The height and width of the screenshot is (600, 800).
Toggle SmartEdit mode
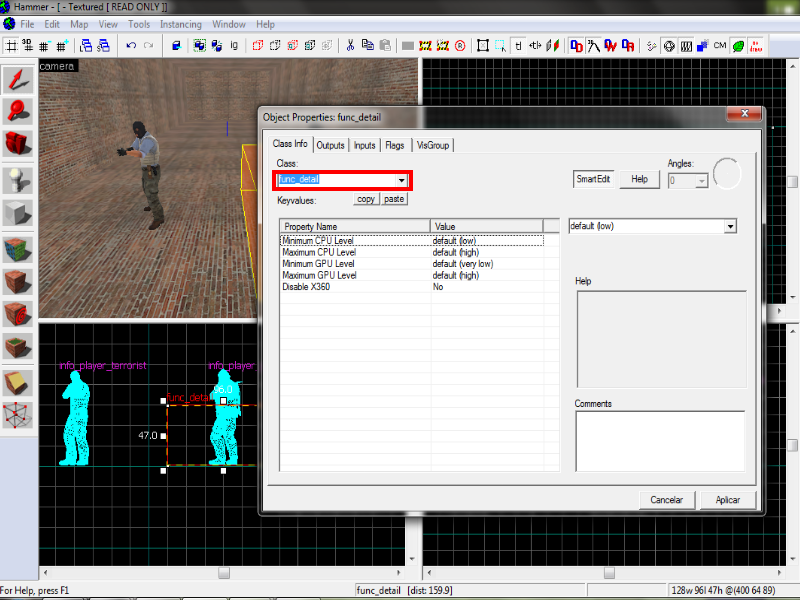coord(593,179)
